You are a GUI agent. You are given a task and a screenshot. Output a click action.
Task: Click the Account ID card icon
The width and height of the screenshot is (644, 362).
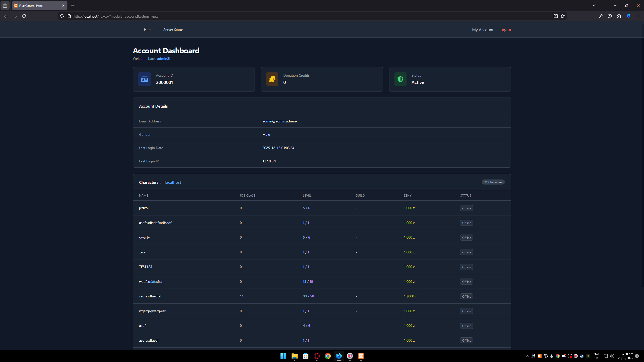[x=144, y=79]
